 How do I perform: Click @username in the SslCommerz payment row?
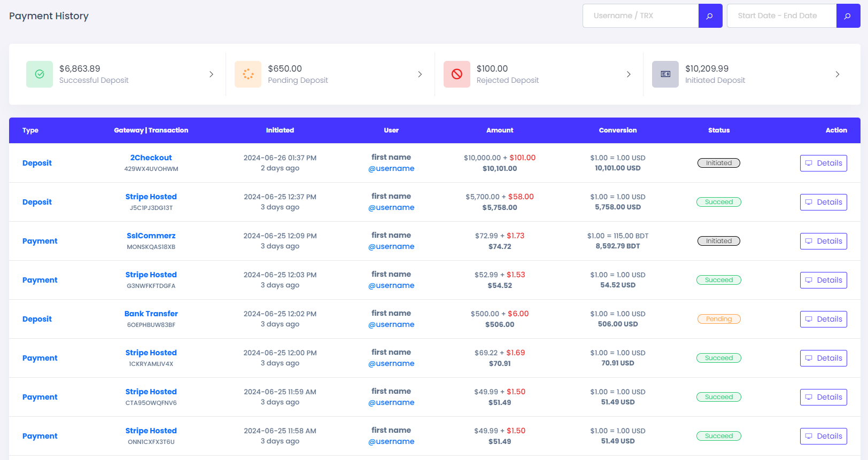point(391,246)
